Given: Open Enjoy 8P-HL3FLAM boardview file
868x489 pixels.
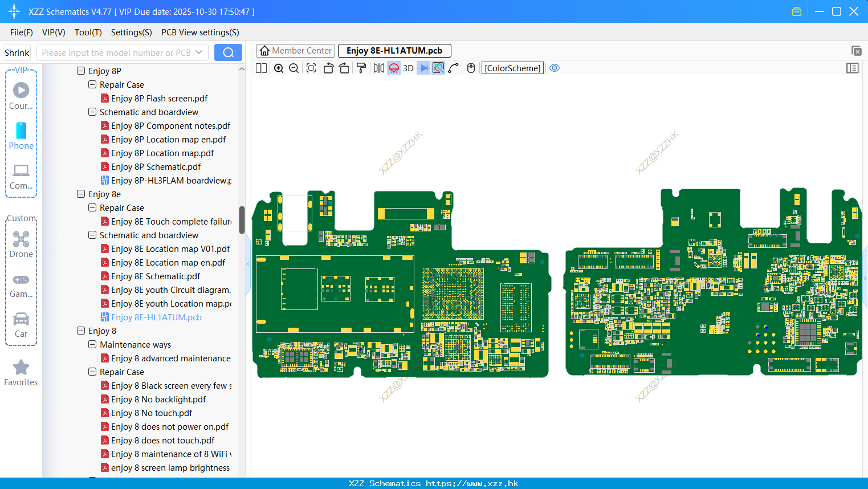Looking at the screenshot, I should (166, 180).
